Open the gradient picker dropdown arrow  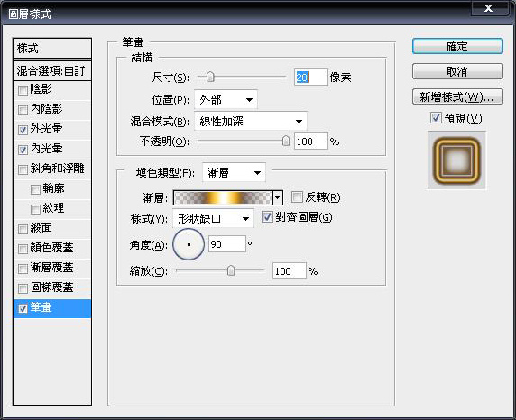(278, 197)
